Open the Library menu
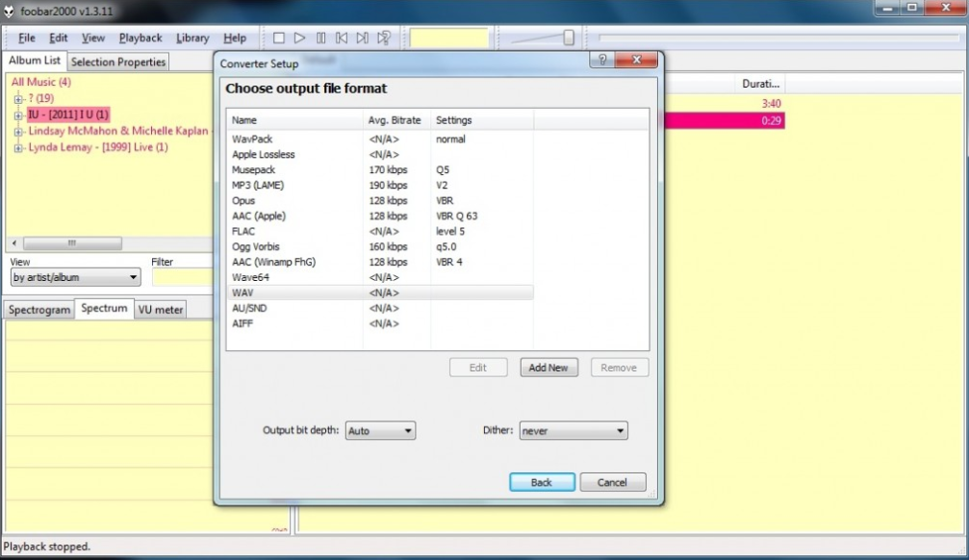The image size is (969, 560). [192, 38]
